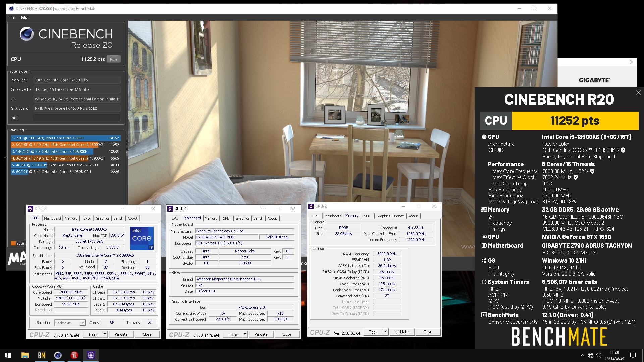Screen dimensions: 644x362
Task: Open the red T app taskbar icon
Action: tap(74, 355)
